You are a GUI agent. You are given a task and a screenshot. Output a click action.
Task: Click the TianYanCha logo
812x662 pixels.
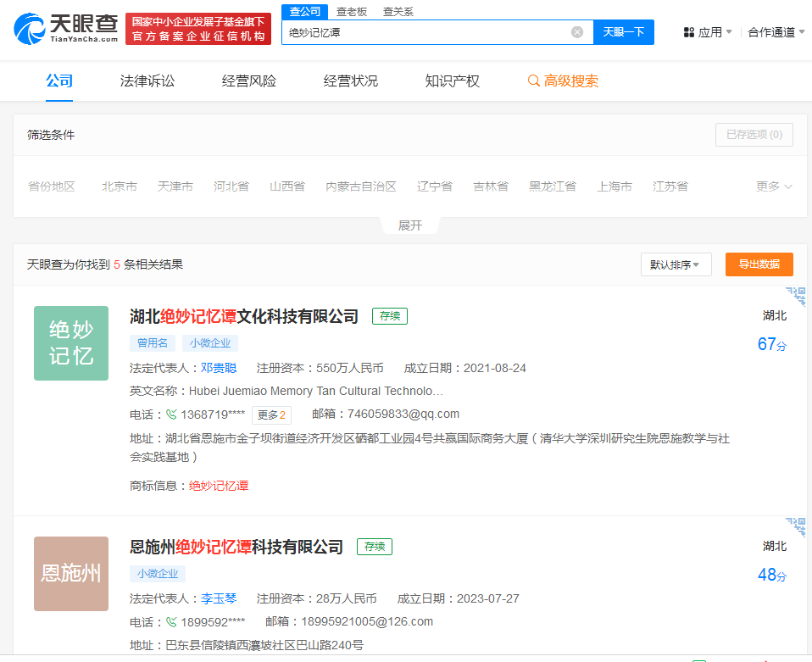pyautogui.click(x=66, y=29)
